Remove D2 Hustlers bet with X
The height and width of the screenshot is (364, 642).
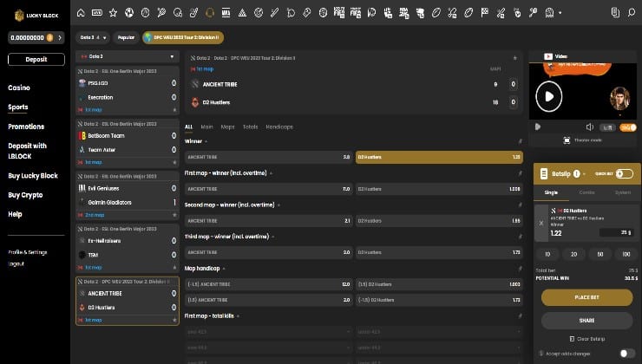[541, 224]
